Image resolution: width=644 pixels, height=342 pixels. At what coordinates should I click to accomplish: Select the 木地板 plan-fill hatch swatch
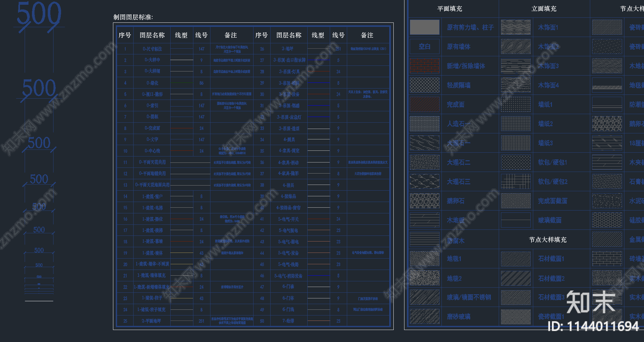[425, 220]
